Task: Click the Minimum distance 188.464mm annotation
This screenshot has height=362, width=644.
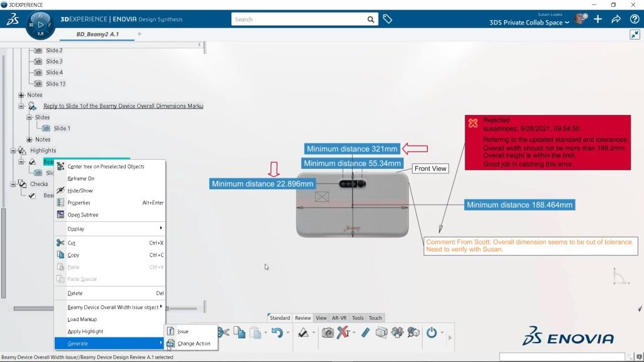Action: point(519,205)
